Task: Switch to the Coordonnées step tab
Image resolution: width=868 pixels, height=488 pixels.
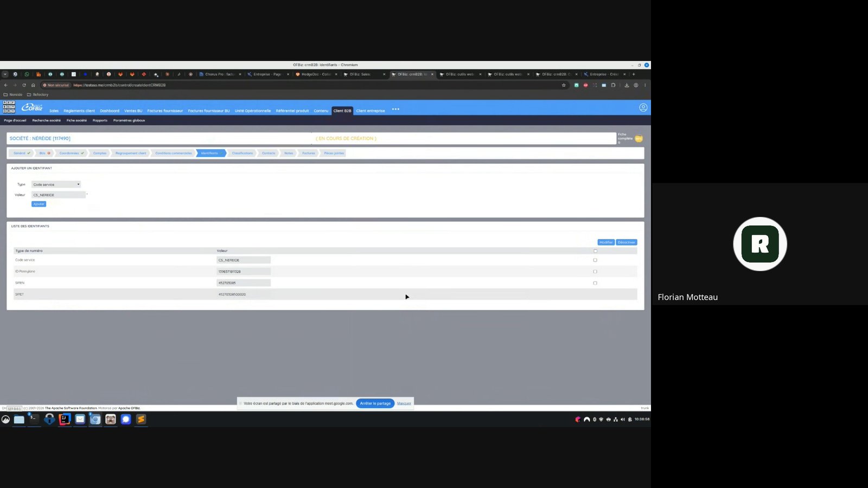Action: click(72, 153)
